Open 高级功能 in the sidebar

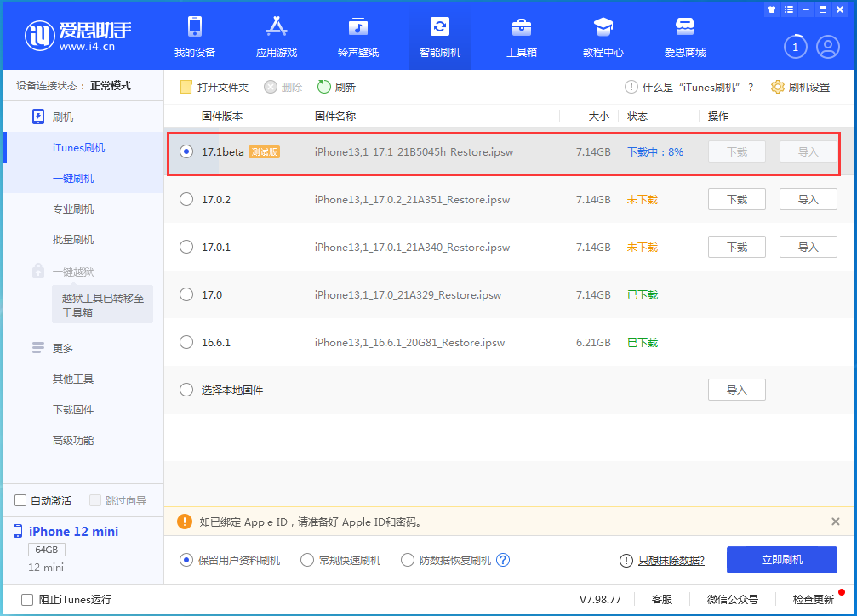[x=73, y=440]
